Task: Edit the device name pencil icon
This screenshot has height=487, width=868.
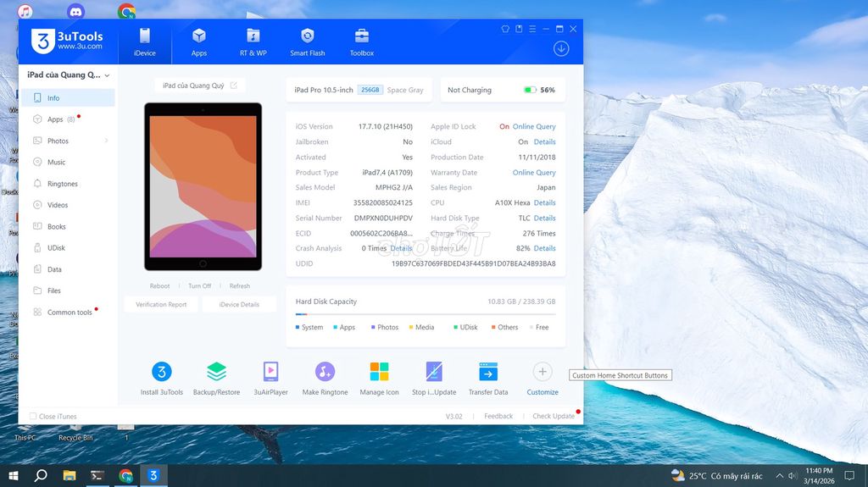Action: (234, 86)
